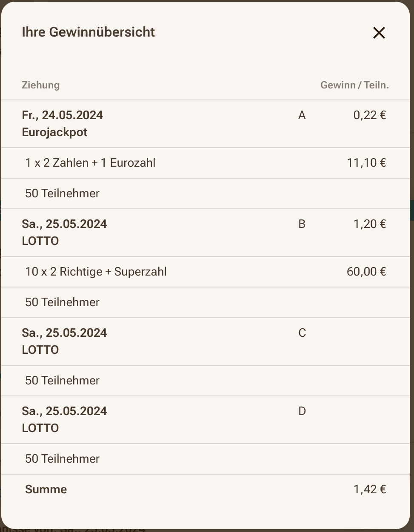This screenshot has height=532, width=414.
Task: Click ticket letter A
Action: click(x=302, y=115)
